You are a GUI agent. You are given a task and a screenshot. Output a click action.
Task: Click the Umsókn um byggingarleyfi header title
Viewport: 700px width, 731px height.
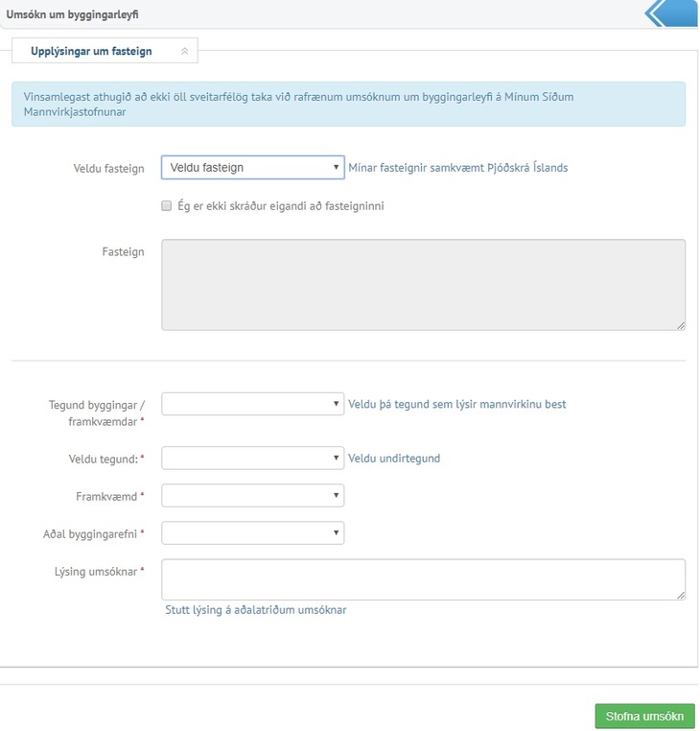(72, 14)
